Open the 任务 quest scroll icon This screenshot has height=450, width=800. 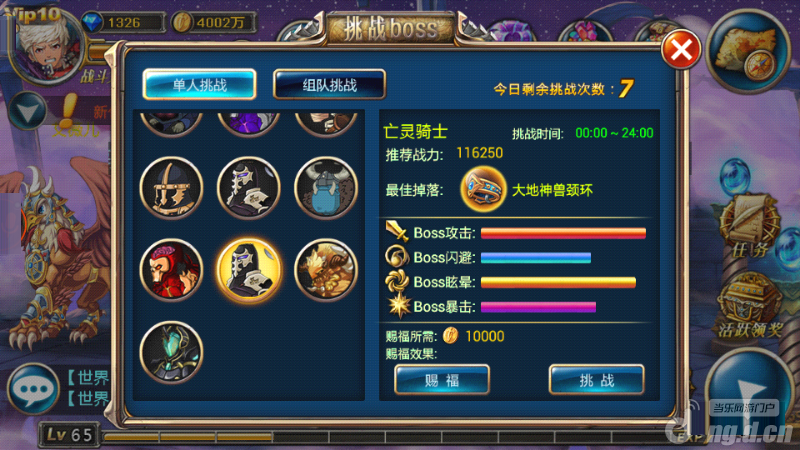(x=748, y=226)
